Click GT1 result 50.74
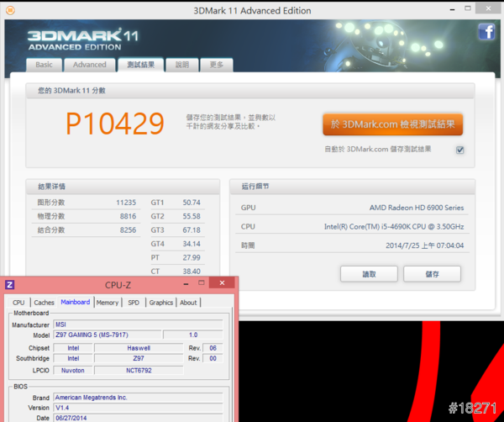The width and height of the screenshot is (504, 422). 192,203
